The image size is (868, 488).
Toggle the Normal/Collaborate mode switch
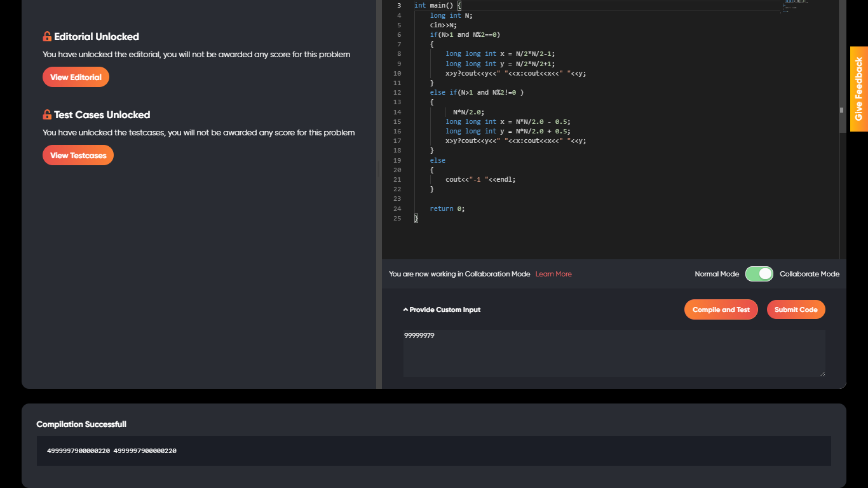[x=759, y=274]
